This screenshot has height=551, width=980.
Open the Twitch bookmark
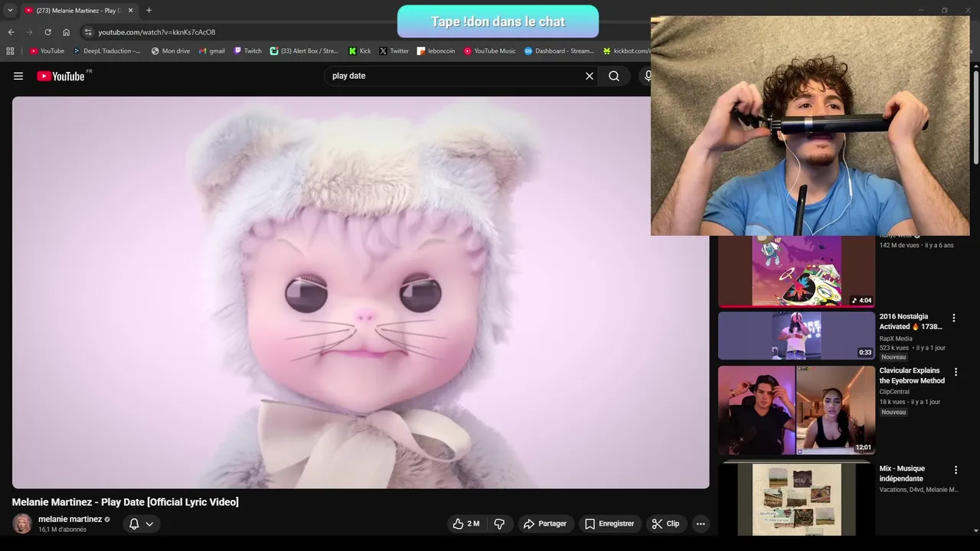tap(247, 51)
